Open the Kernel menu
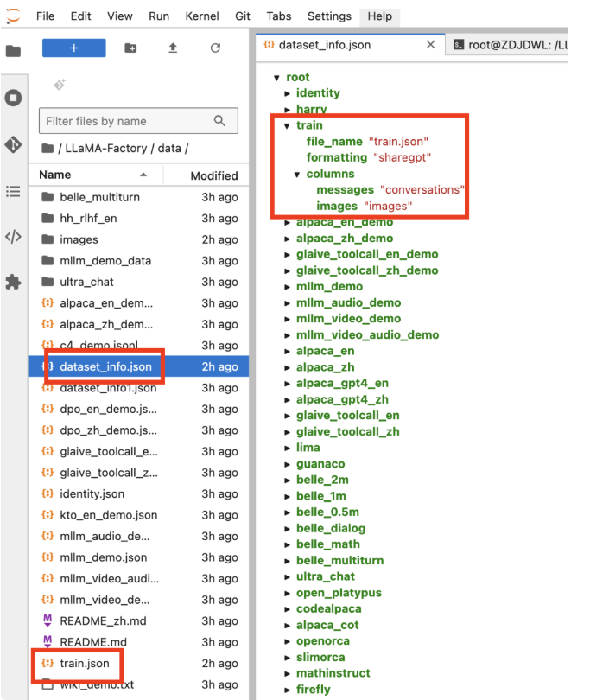Screen dimensions: 609x700 (x=202, y=16)
